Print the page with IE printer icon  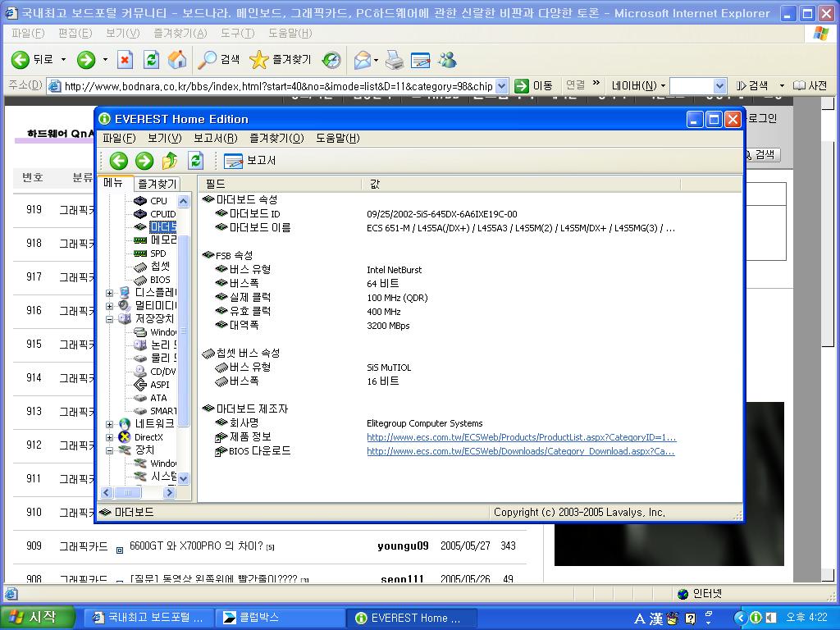tap(395, 59)
